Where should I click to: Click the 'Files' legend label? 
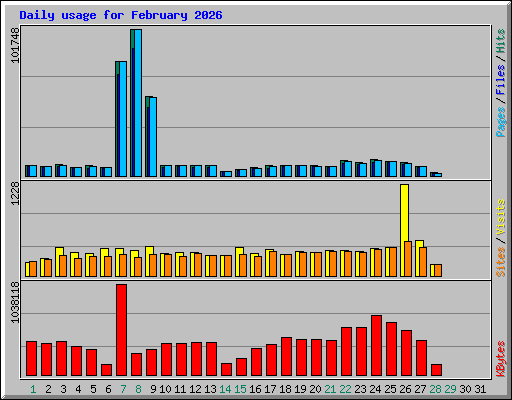coord(501,79)
